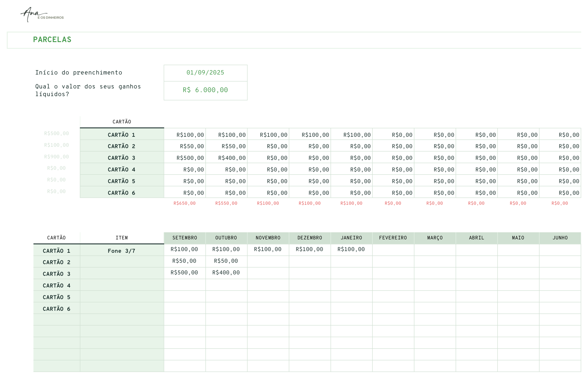Click the MAIO column header

(x=518, y=238)
